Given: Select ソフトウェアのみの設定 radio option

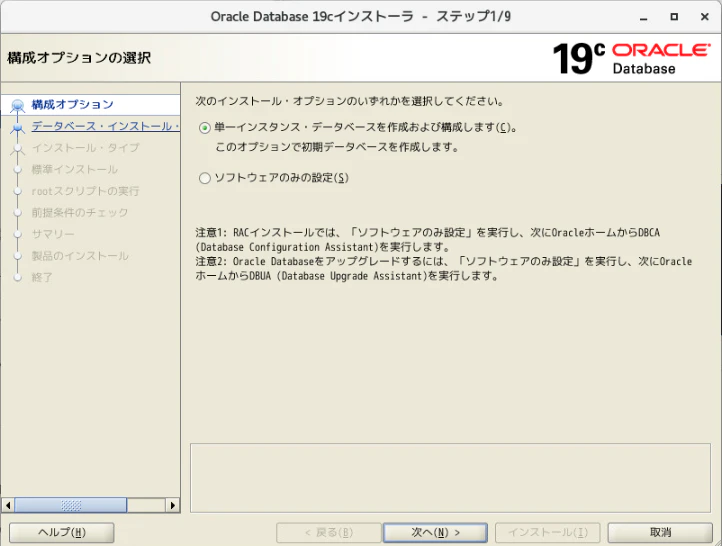Looking at the screenshot, I should (205, 178).
